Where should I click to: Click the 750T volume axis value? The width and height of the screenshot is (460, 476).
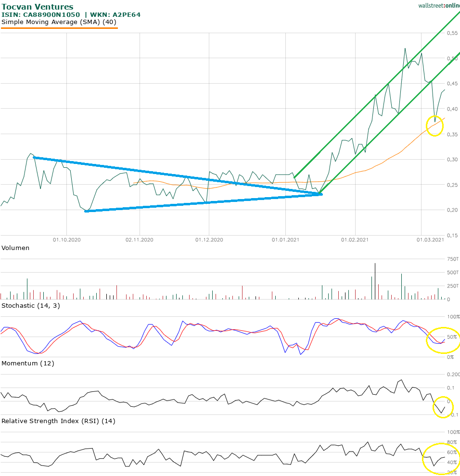453,259
